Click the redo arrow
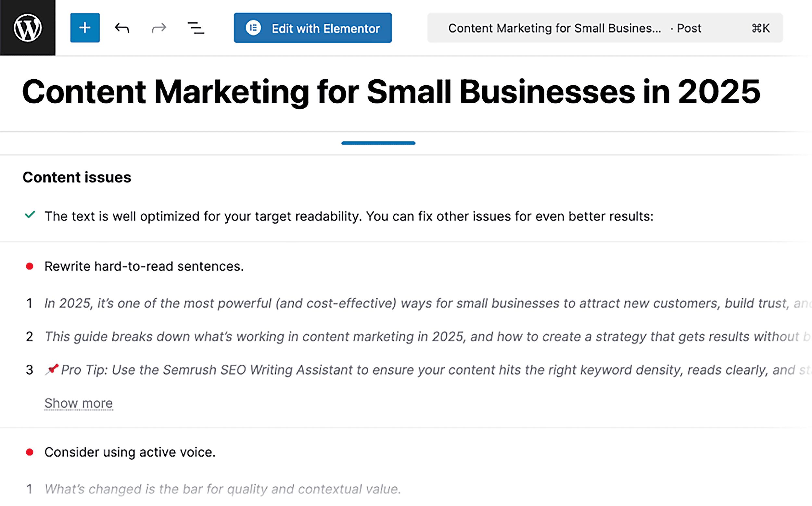The height and width of the screenshot is (506, 812). tap(159, 28)
